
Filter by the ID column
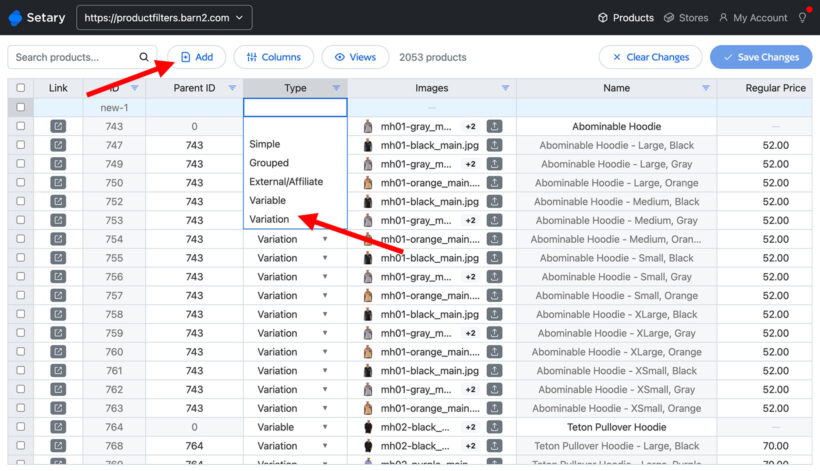[134, 88]
